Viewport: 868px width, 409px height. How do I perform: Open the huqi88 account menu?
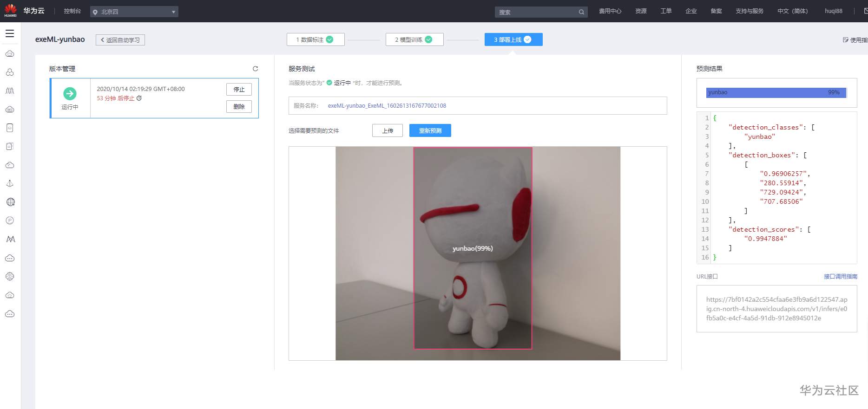[834, 11]
